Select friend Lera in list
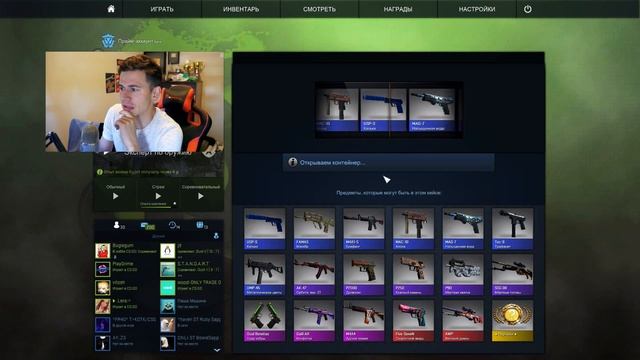This screenshot has width=640, height=360. pos(126,306)
